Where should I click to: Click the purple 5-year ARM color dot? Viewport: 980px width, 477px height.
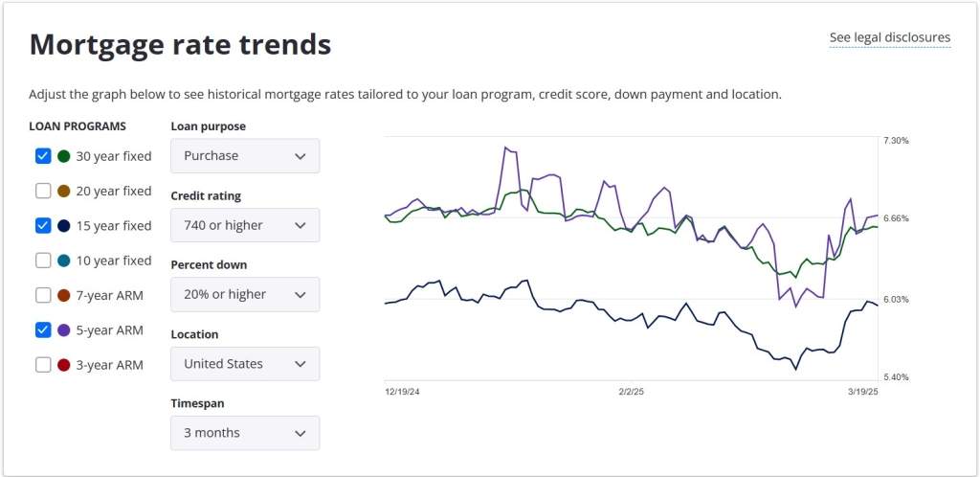(x=64, y=329)
